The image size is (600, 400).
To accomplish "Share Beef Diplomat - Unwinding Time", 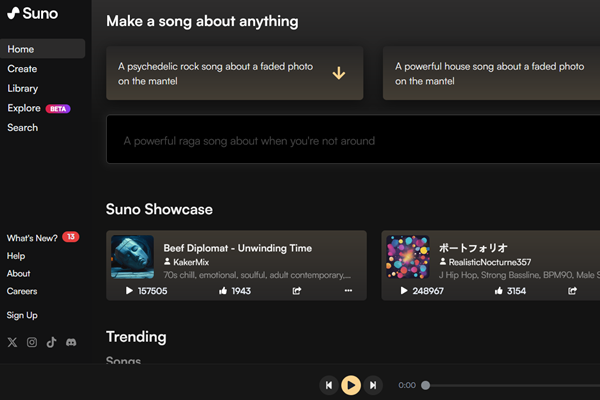I will [x=297, y=291].
